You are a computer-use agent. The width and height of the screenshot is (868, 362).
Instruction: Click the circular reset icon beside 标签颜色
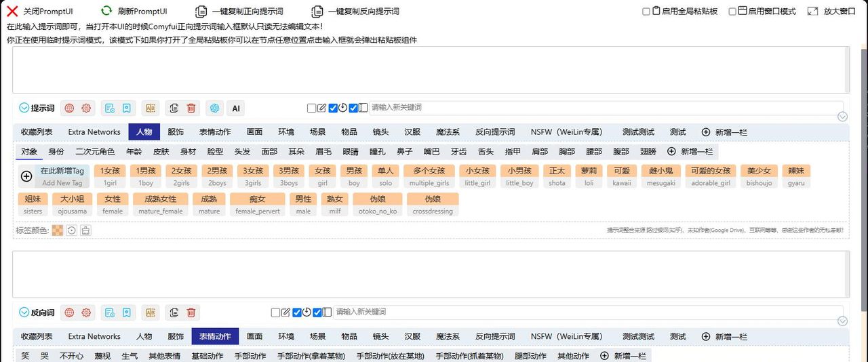71,230
